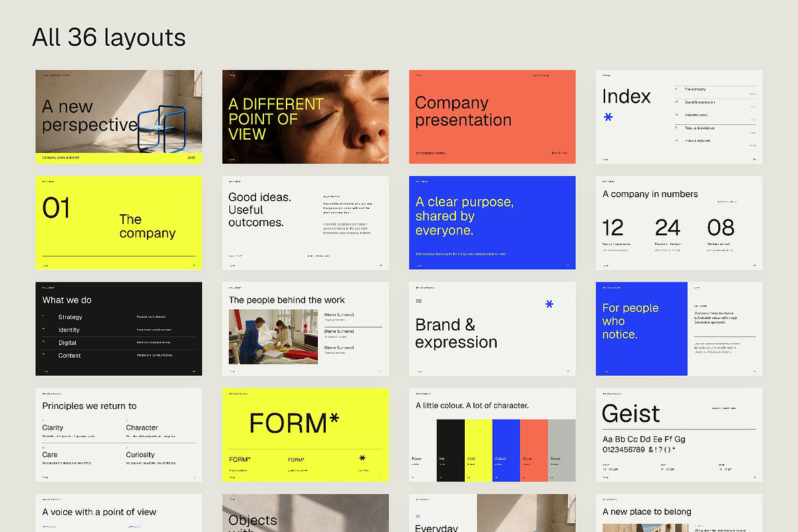Click the 'Curiosity' principle heading
The image size is (798, 532).
pos(140,455)
